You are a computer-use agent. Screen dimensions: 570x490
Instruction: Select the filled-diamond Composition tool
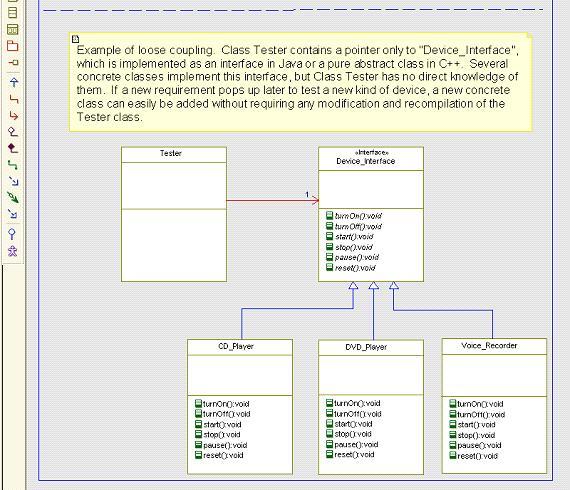click(13, 148)
